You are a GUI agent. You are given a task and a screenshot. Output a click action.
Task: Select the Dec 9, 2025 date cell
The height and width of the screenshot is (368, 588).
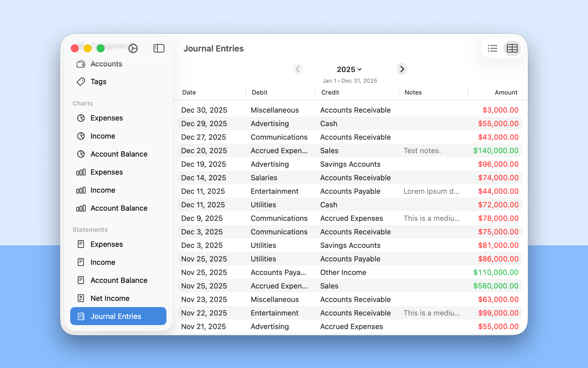tap(202, 218)
